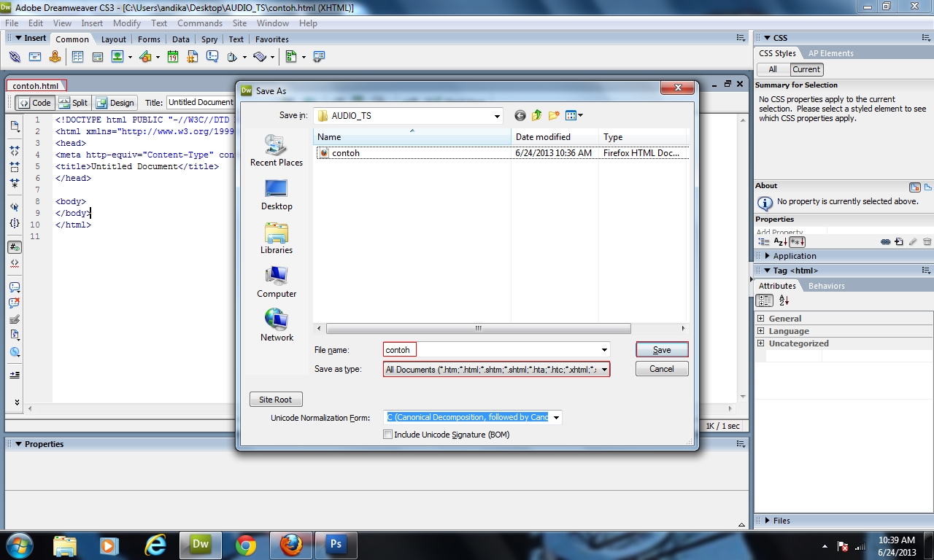Click the Site Root button

tap(276, 400)
